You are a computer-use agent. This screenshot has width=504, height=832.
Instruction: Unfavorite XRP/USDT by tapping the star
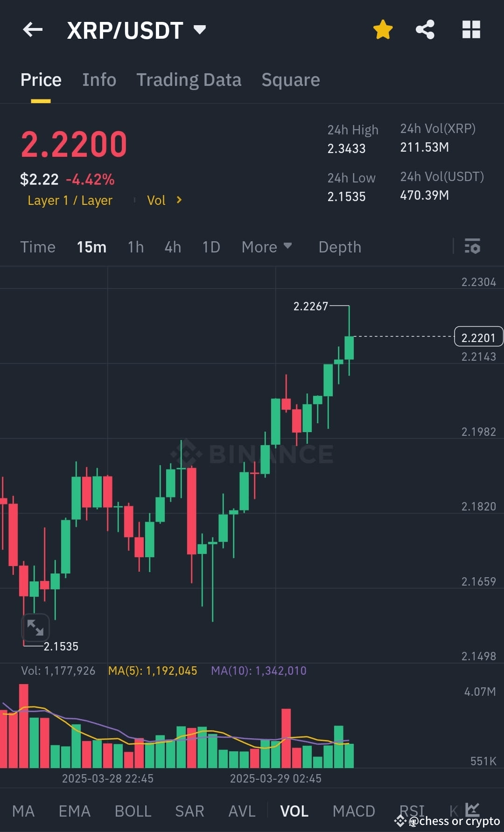pyautogui.click(x=382, y=29)
